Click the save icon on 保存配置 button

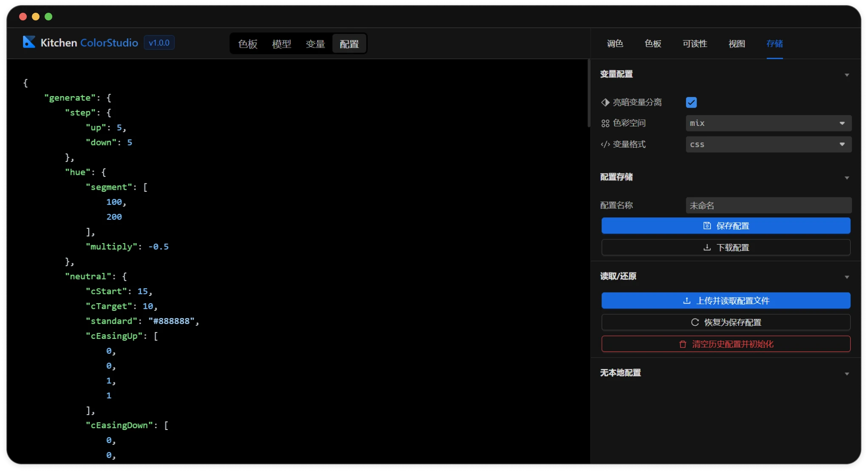[707, 226]
